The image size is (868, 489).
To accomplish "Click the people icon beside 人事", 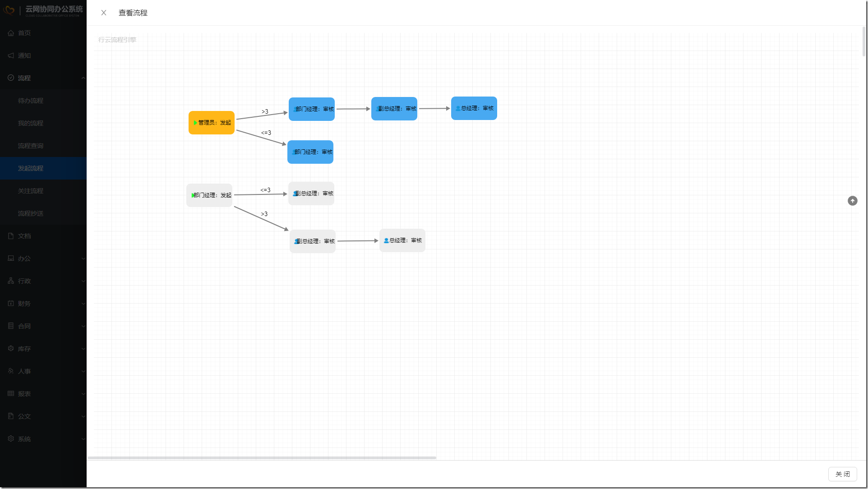I will coord(11,371).
